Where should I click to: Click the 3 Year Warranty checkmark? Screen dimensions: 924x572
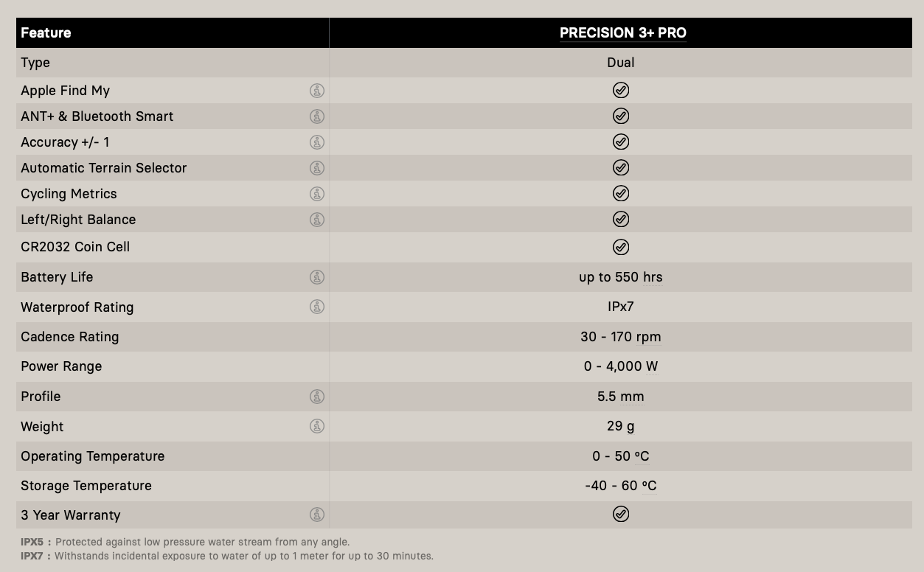621,514
